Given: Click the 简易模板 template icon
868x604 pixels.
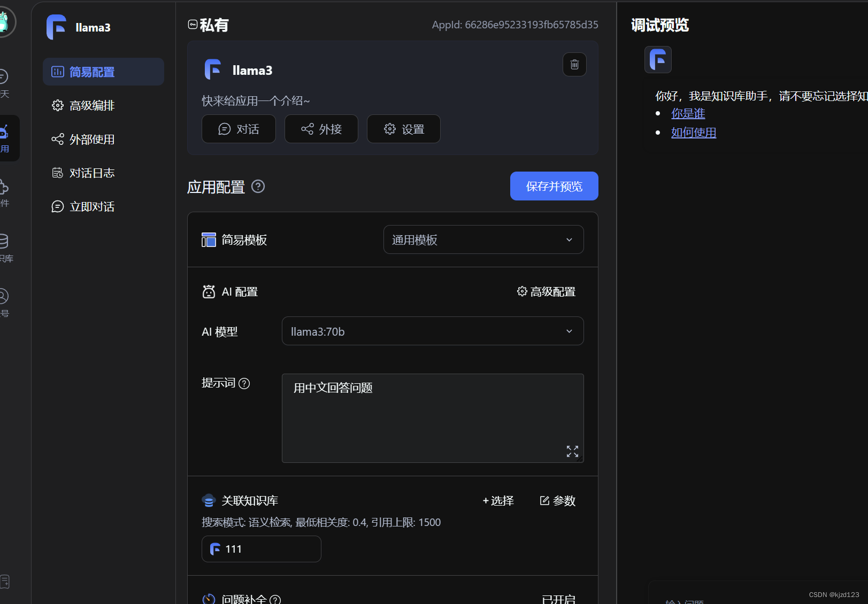Looking at the screenshot, I should pyautogui.click(x=209, y=239).
